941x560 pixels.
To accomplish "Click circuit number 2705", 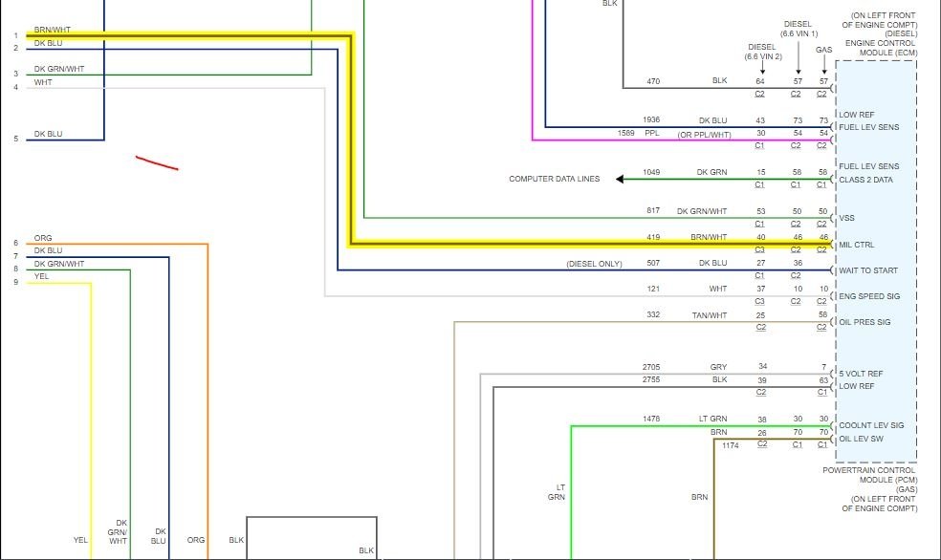I will click(x=651, y=367).
